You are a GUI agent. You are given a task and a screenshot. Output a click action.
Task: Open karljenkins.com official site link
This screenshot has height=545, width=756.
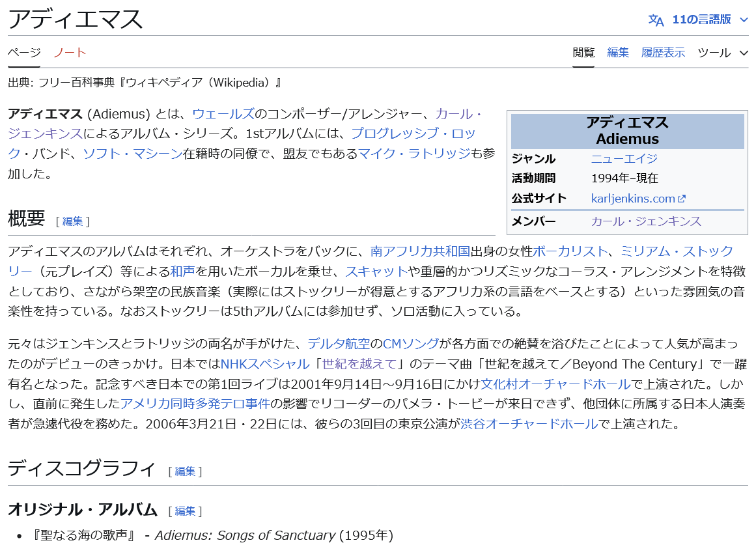pos(632,198)
